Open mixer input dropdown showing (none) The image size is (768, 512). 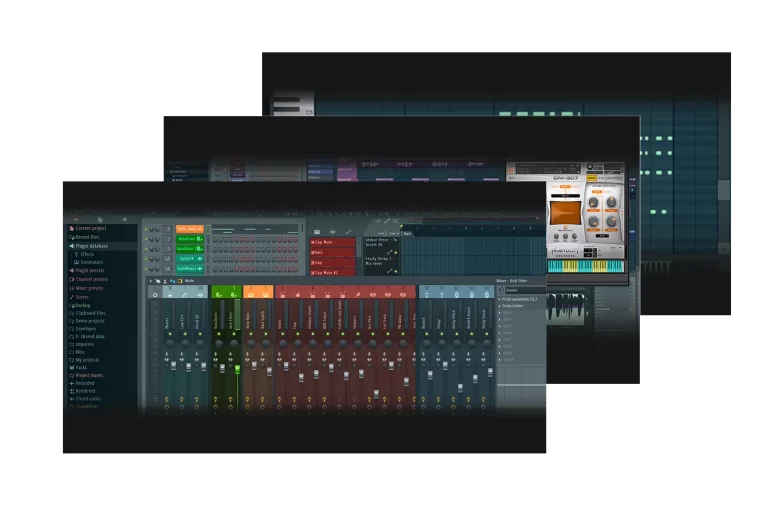[x=521, y=290]
